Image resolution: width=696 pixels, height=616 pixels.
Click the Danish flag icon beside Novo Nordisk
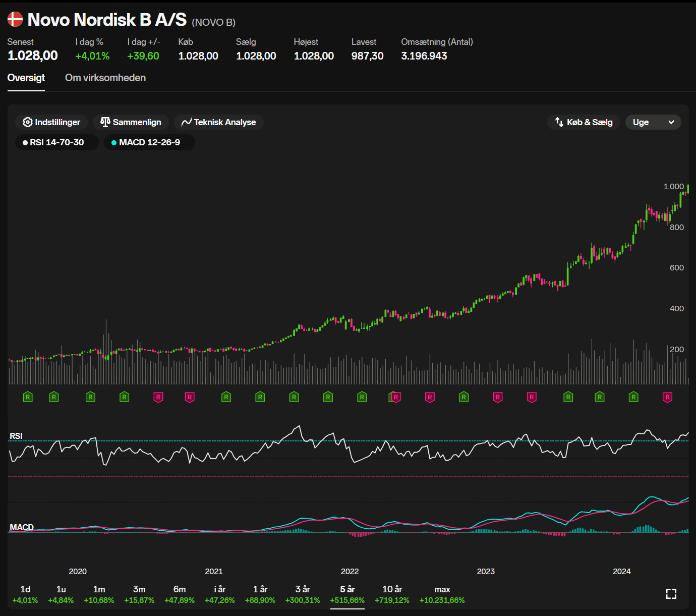[x=15, y=20]
